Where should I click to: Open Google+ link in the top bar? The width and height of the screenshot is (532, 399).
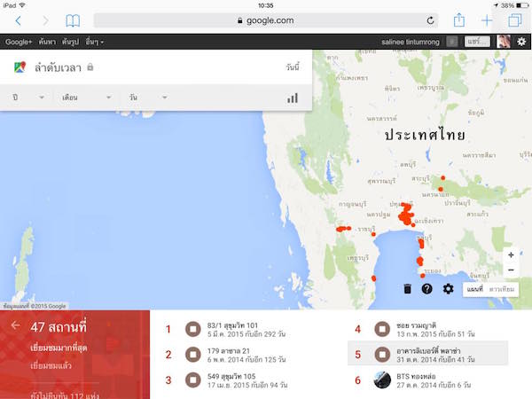pyautogui.click(x=18, y=42)
